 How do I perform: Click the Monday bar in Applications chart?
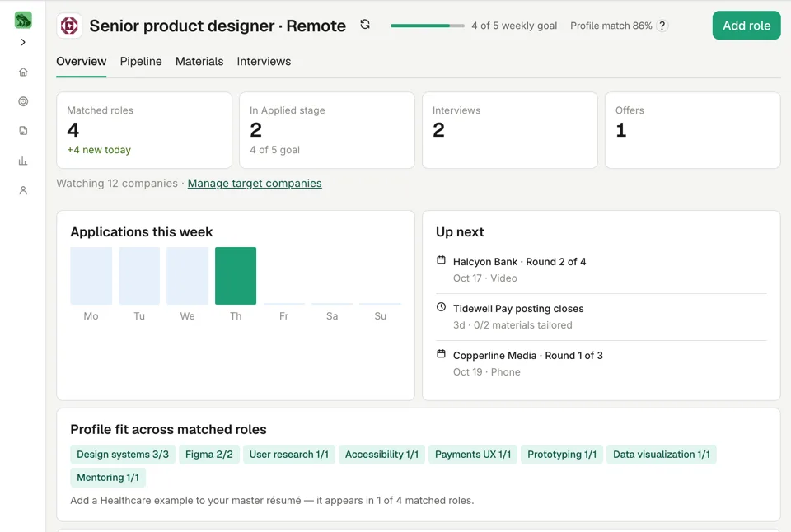[91, 276]
